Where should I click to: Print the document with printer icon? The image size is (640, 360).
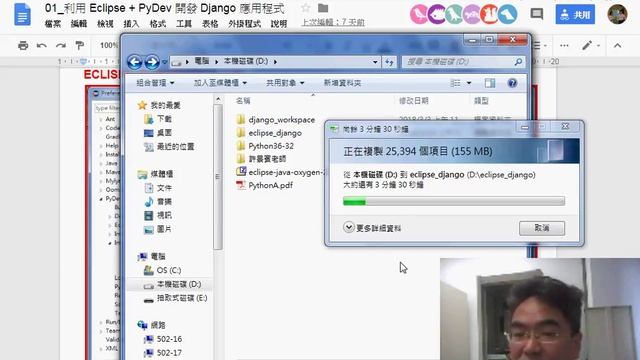pyautogui.click(x=23, y=45)
